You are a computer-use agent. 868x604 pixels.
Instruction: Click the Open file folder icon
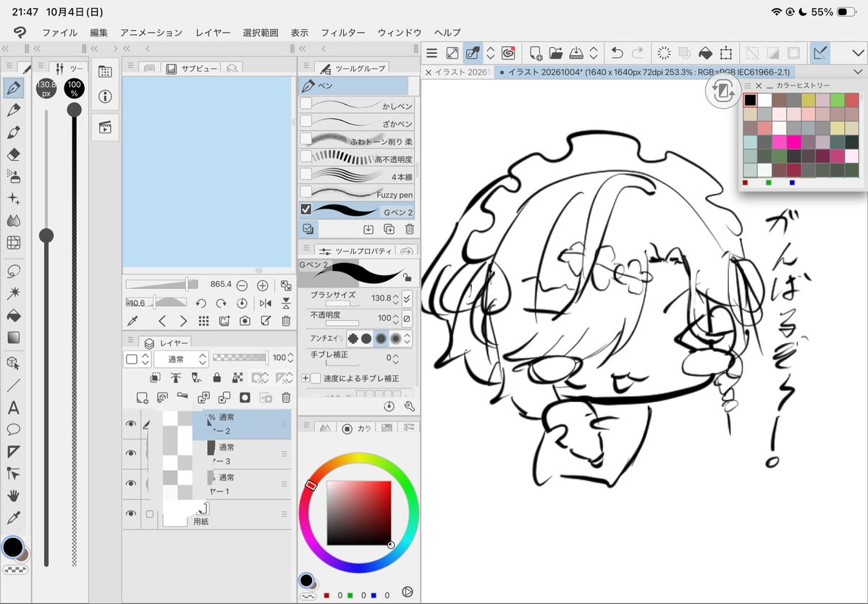556,53
